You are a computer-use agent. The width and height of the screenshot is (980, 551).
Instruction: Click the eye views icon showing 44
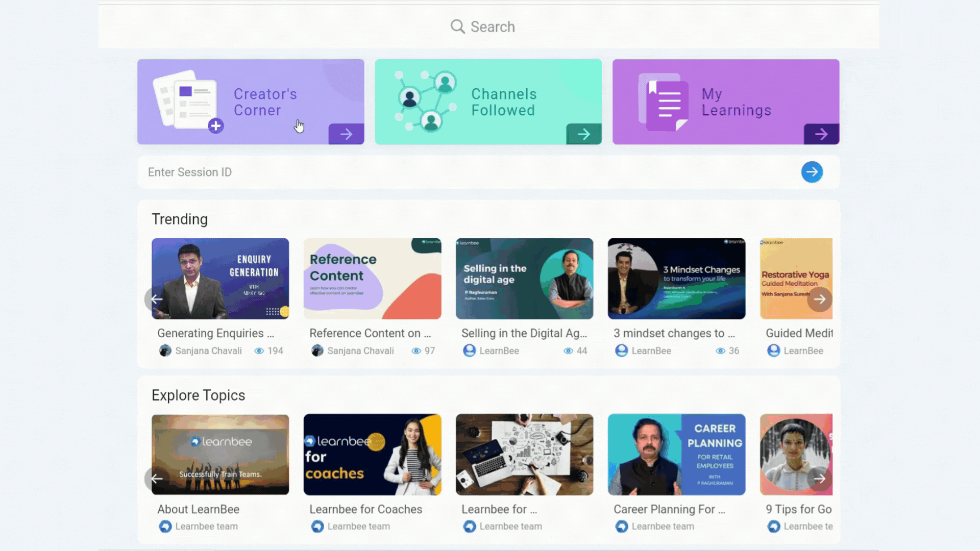pos(568,351)
